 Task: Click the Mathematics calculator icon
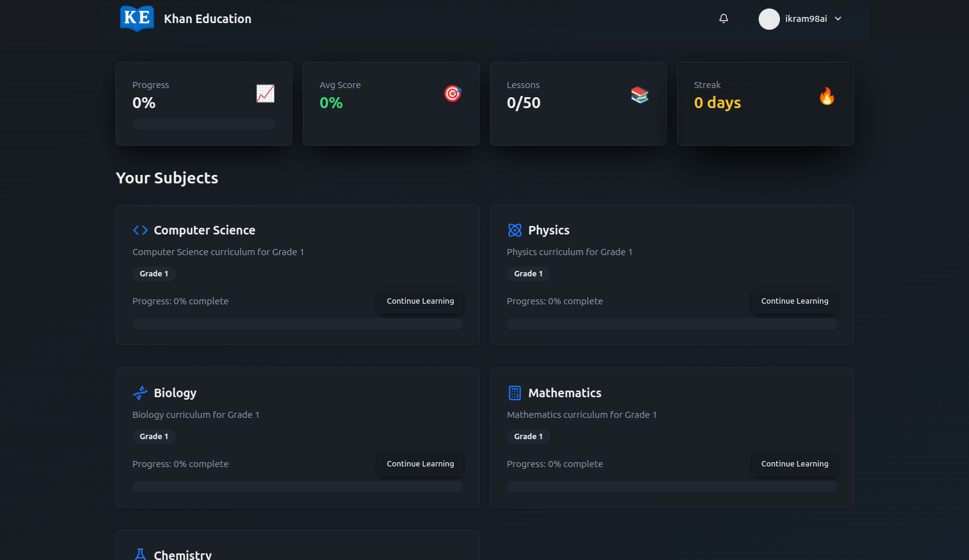tap(515, 393)
